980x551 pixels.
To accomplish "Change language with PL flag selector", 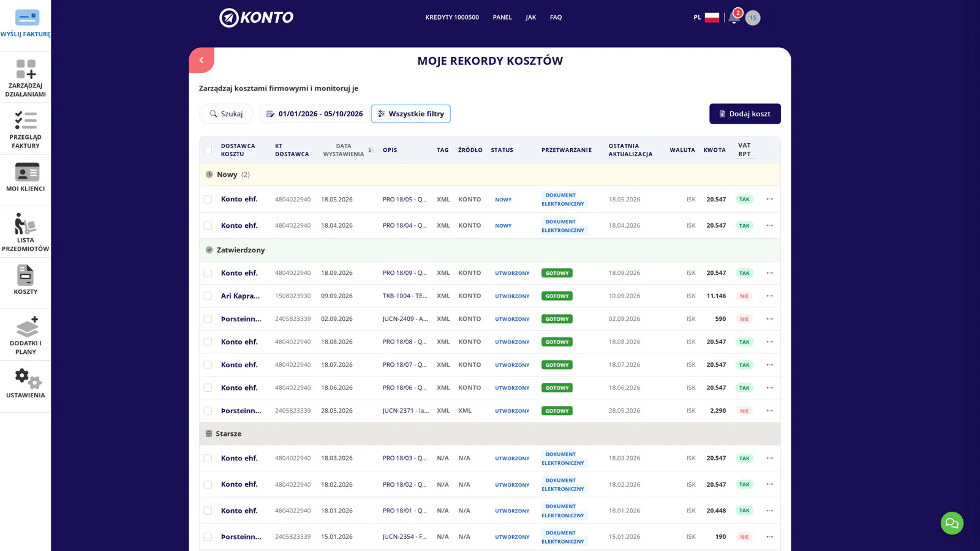I will point(706,17).
